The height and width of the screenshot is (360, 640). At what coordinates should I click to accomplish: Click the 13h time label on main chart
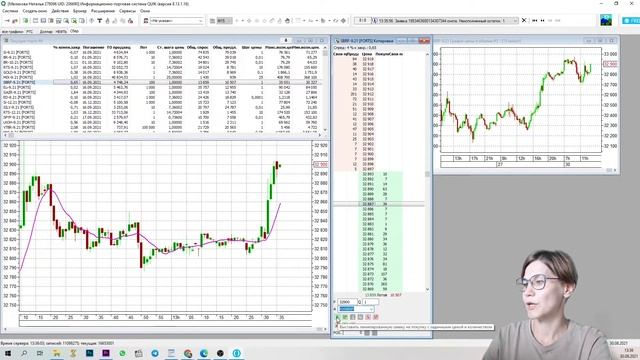click(x=176, y=317)
